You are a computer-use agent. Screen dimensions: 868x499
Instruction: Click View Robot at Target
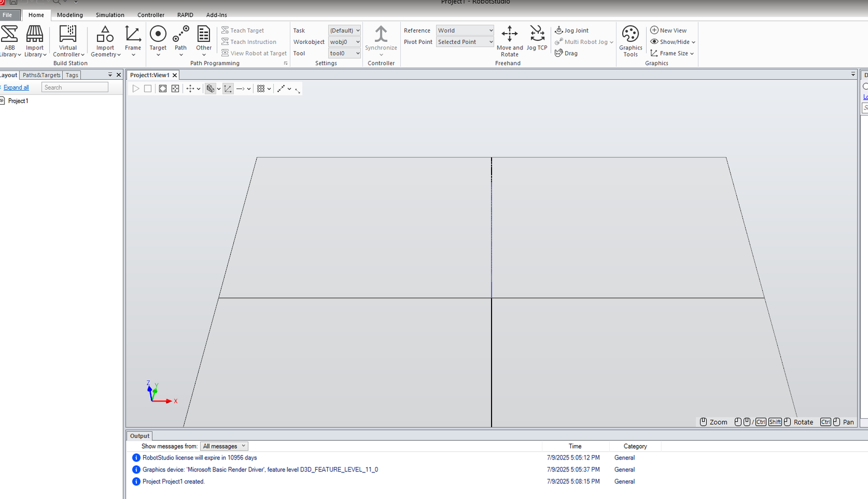click(254, 53)
